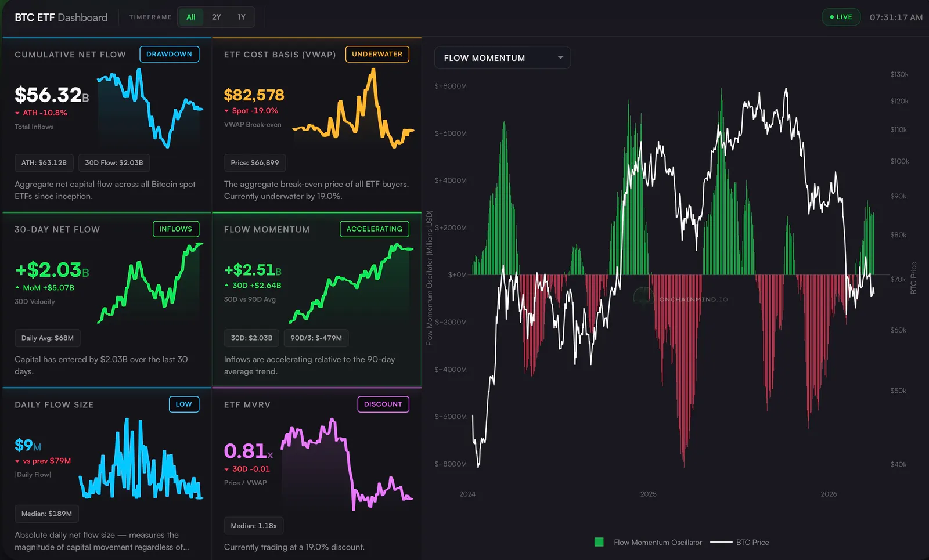This screenshot has width=929, height=560.
Task: Open the Cumulative Net Flow blue sparkline chart
Action: pyautogui.click(x=150, y=108)
